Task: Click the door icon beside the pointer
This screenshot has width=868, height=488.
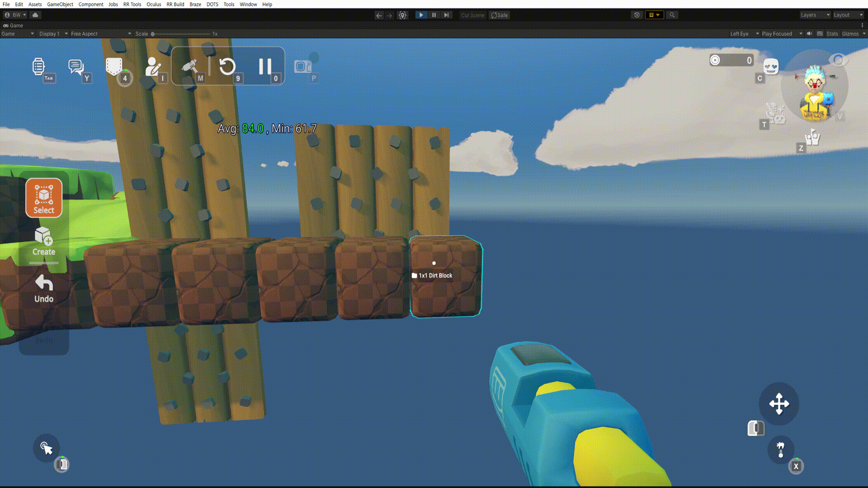Action: (62, 464)
